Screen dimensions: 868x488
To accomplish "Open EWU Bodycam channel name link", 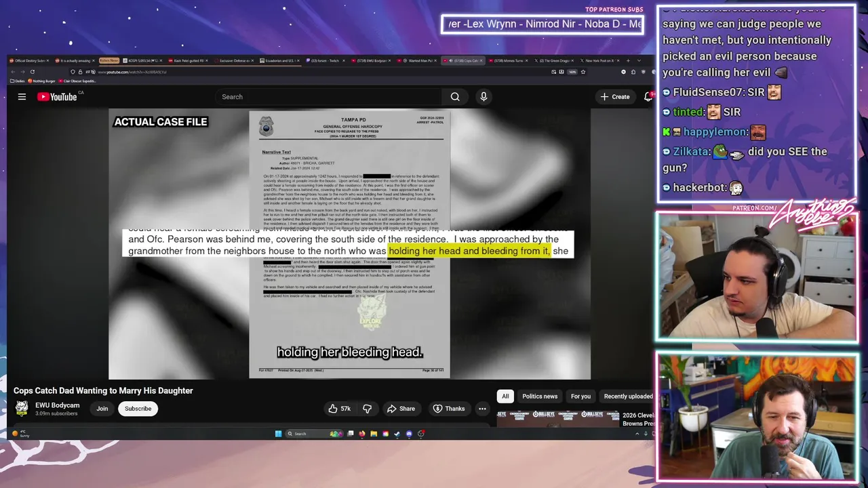I will (57, 405).
